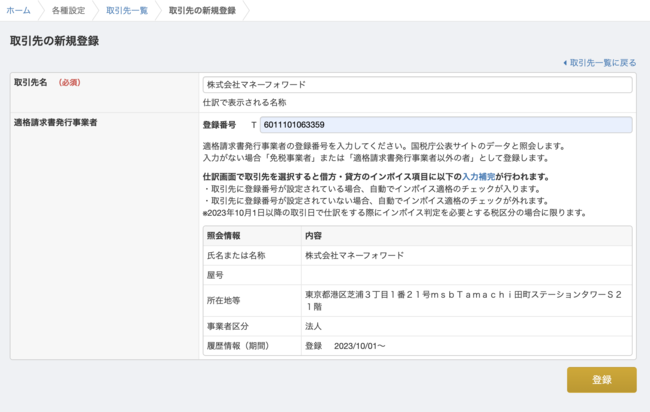This screenshot has height=412, width=650.
Task: Click the T prefix before registration number
Action: click(254, 125)
